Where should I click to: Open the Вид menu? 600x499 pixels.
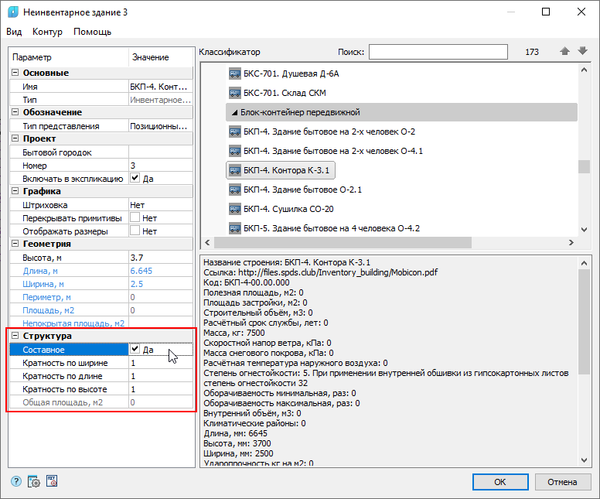14,32
